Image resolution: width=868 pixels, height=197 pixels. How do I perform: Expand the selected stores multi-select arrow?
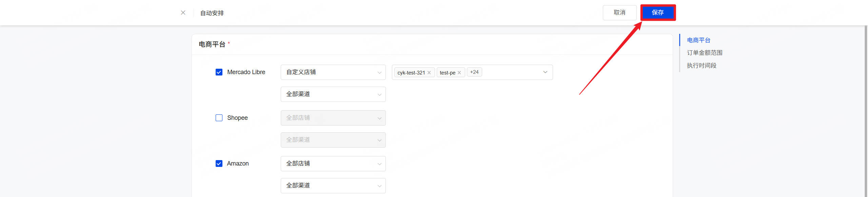pos(545,72)
